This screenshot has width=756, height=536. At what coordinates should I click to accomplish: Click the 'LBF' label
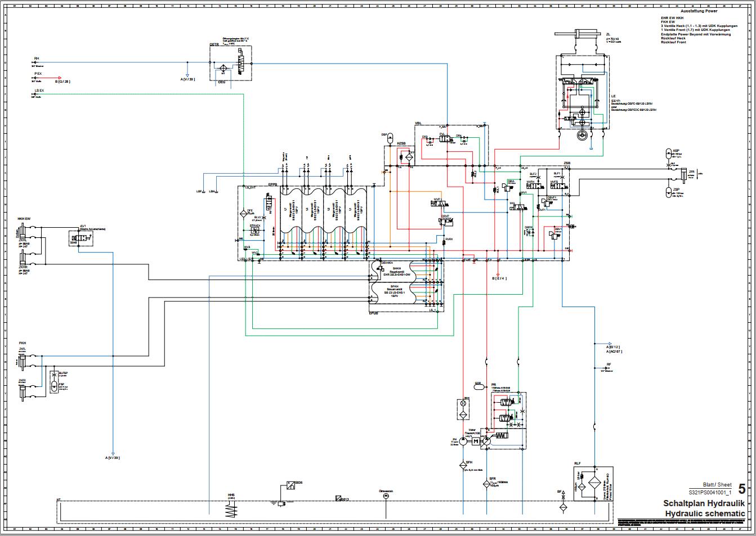199,191
